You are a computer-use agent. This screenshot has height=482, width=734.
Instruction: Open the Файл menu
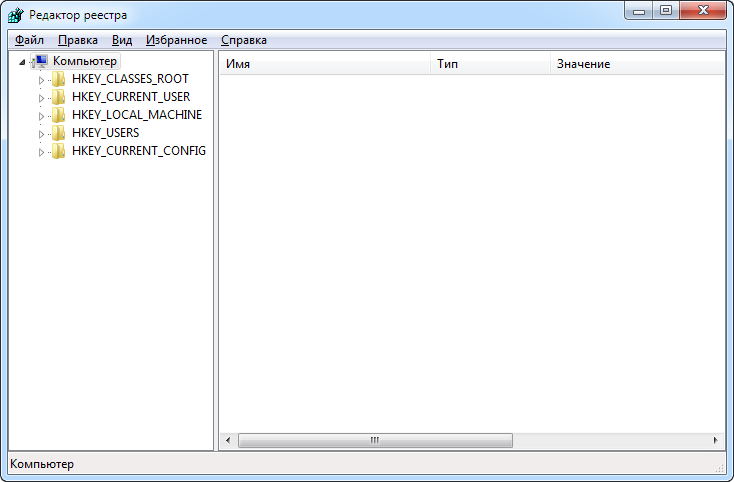click(29, 40)
